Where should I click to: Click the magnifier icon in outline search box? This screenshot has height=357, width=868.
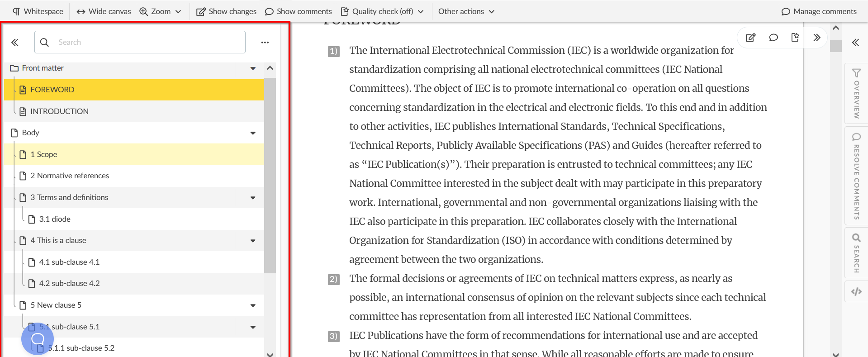44,42
